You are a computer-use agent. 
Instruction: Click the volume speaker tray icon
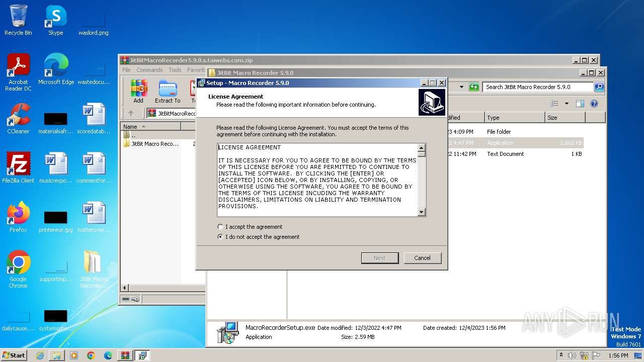point(572,355)
